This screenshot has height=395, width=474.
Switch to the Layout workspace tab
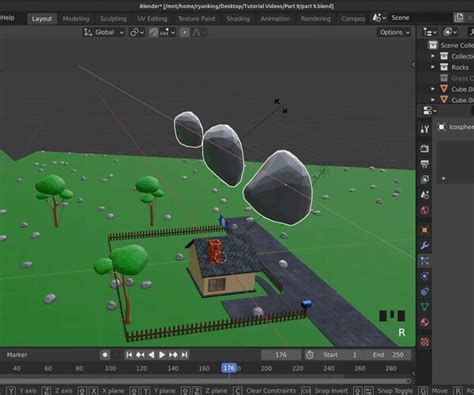point(42,19)
